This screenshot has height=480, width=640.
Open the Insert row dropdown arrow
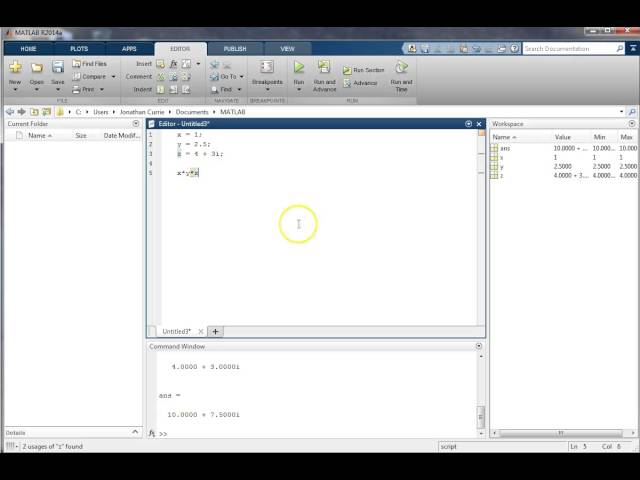click(x=198, y=64)
